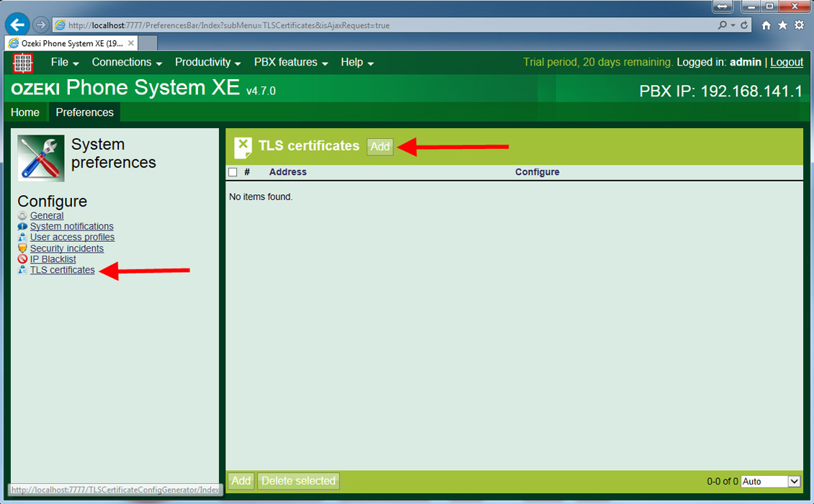Click the Logout link
Viewport: 814px width, 504px height.
pyautogui.click(x=787, y=63)
